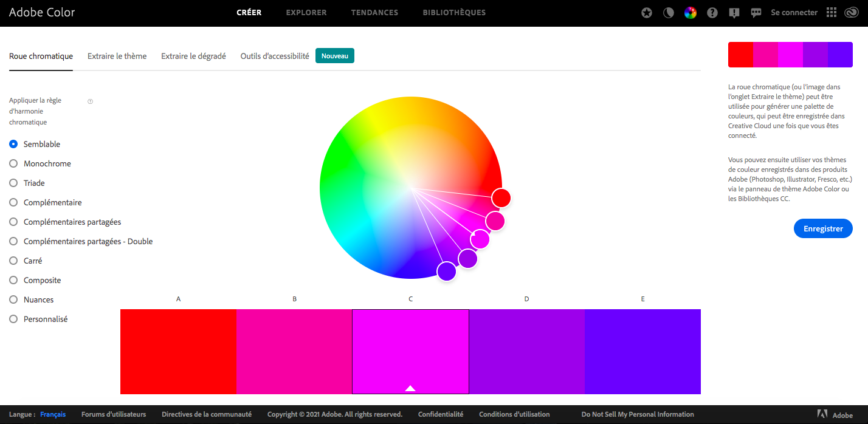Viewport: 868px width, 424px height.
Task: Open Français language selector
Action: (53, 414)
